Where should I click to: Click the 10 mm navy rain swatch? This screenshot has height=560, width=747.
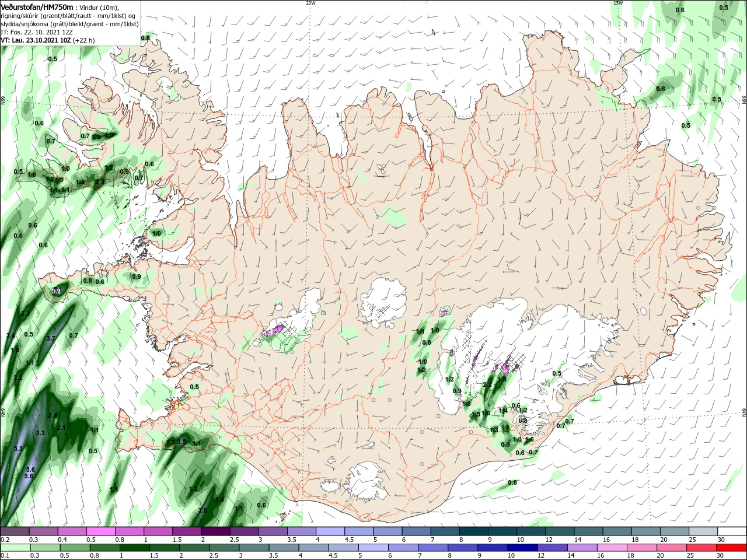pos(522,548)
